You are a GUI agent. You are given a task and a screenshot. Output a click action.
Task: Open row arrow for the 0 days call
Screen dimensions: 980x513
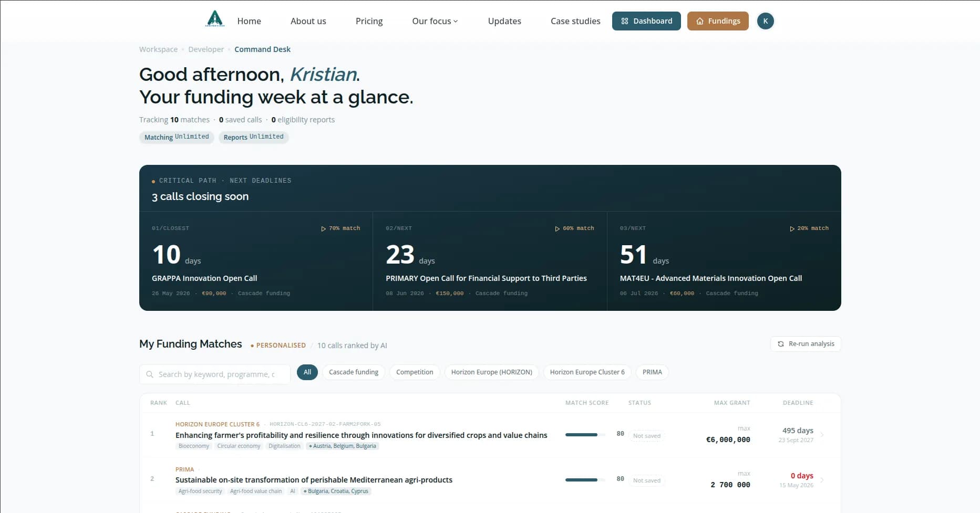pos(822,480)
